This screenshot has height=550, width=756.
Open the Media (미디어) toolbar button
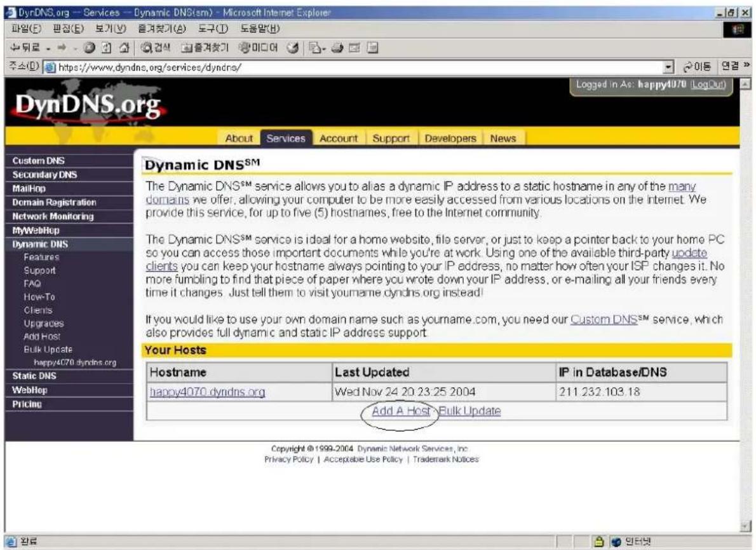259,47
